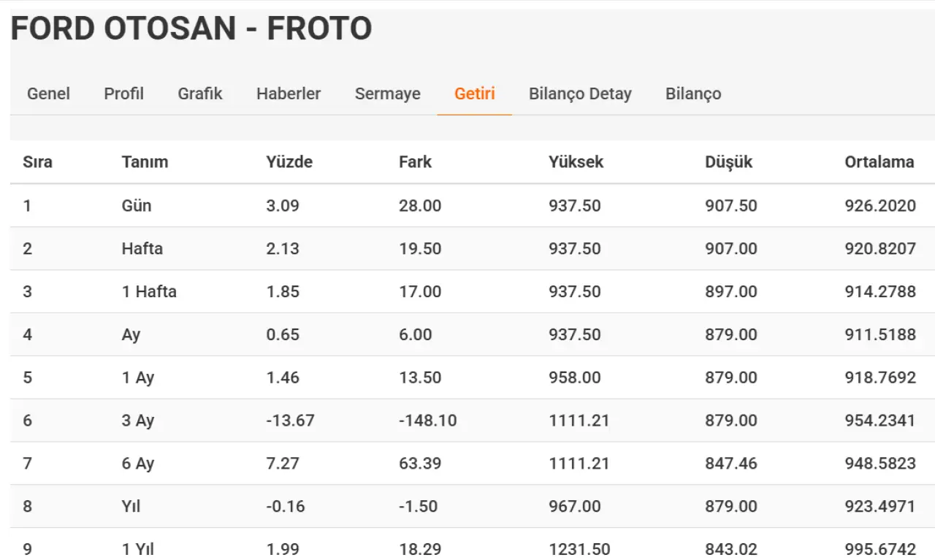Viewport: 935px width, 560px height.
Task: Click the FORD OTOSAN - FROTO heading
Action: pyautogui.click(x=191, y=28)
